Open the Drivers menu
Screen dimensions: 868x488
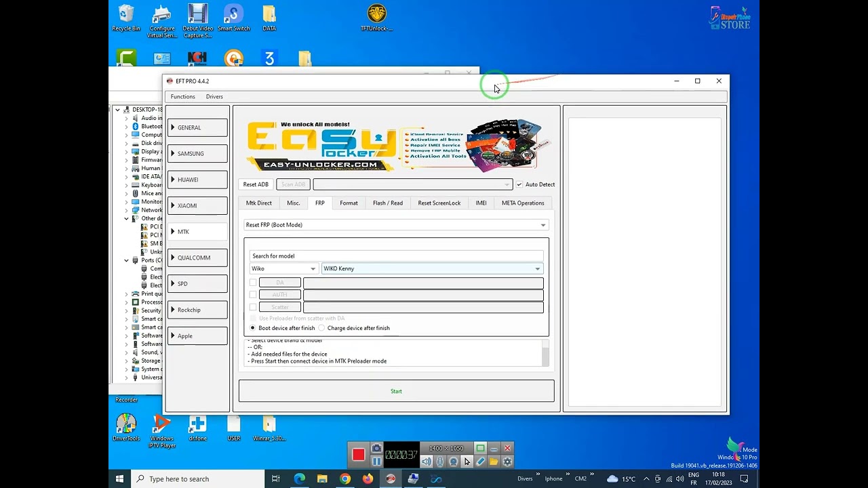tap(214, 97)
